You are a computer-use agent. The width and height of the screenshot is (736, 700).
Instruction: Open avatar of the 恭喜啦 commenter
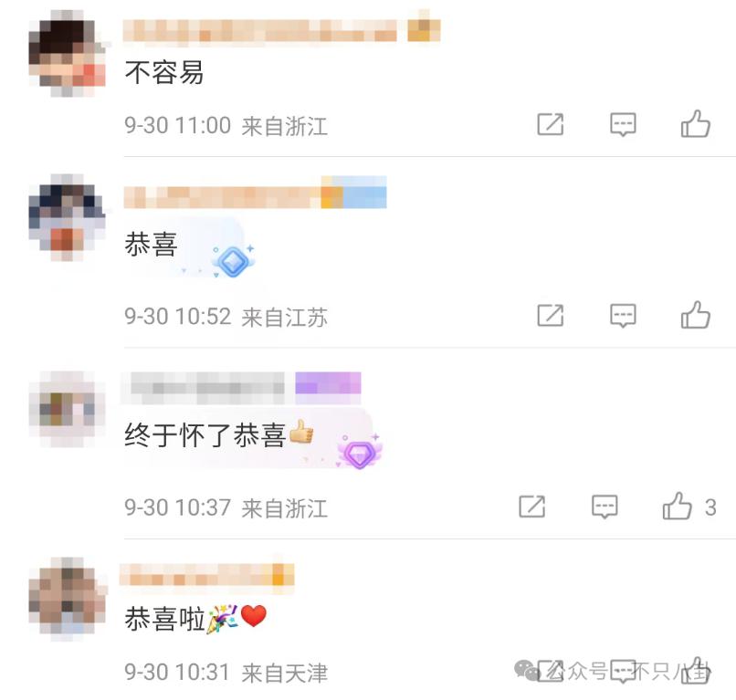pos(68,599)
